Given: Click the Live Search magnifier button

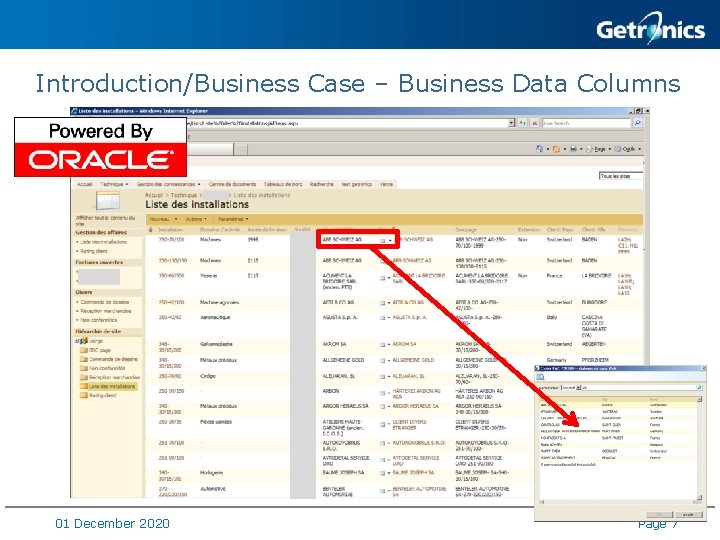Looking at the screenshot, I should click(x=637, y=123).
